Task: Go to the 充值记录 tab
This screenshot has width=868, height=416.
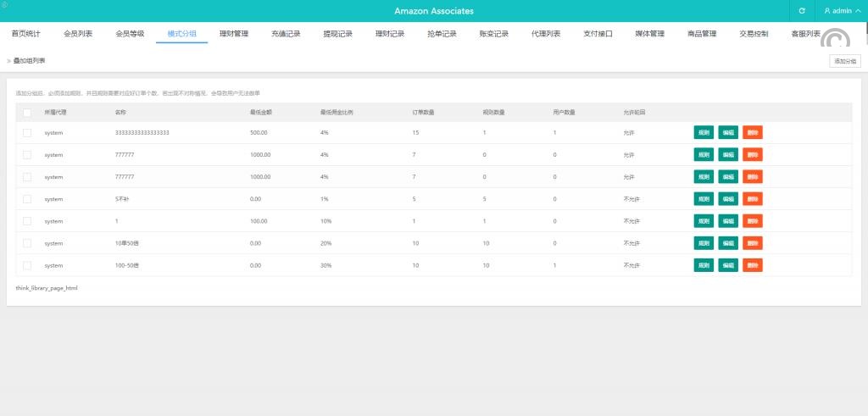Action: (x=286, y=34)
